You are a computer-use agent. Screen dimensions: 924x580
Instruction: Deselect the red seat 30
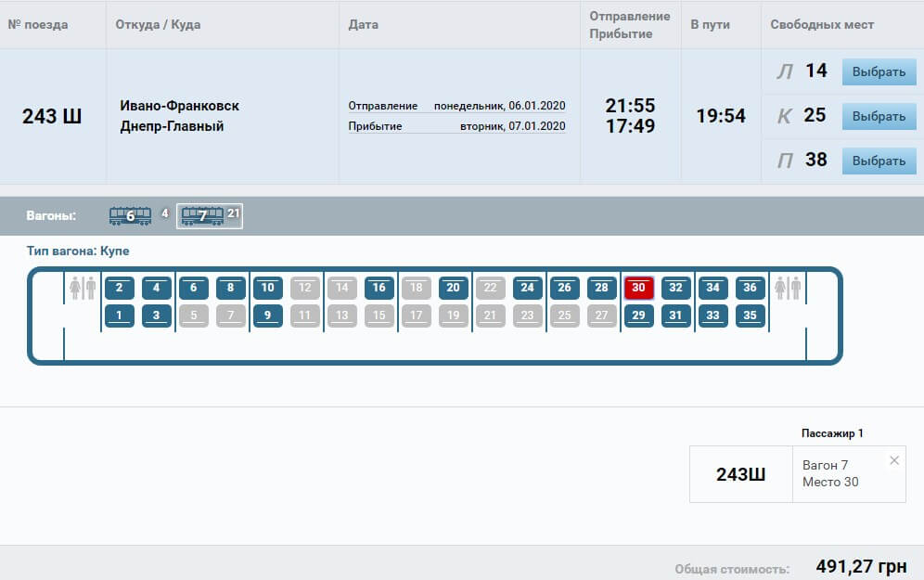click(x=638, y=288)
